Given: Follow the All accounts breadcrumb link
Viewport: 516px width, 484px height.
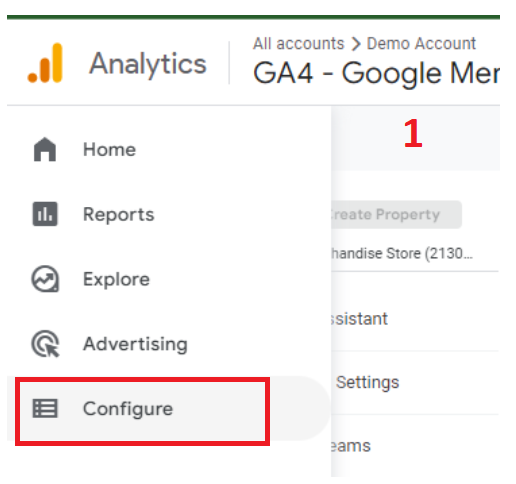Looking at the screenshot, I should (x=298, y=44).
